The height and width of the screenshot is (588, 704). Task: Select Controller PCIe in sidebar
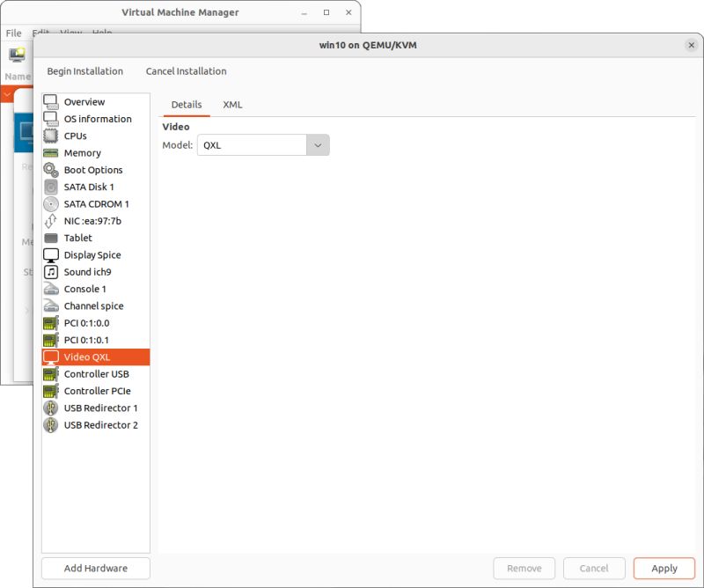click(x=52, y=391)
